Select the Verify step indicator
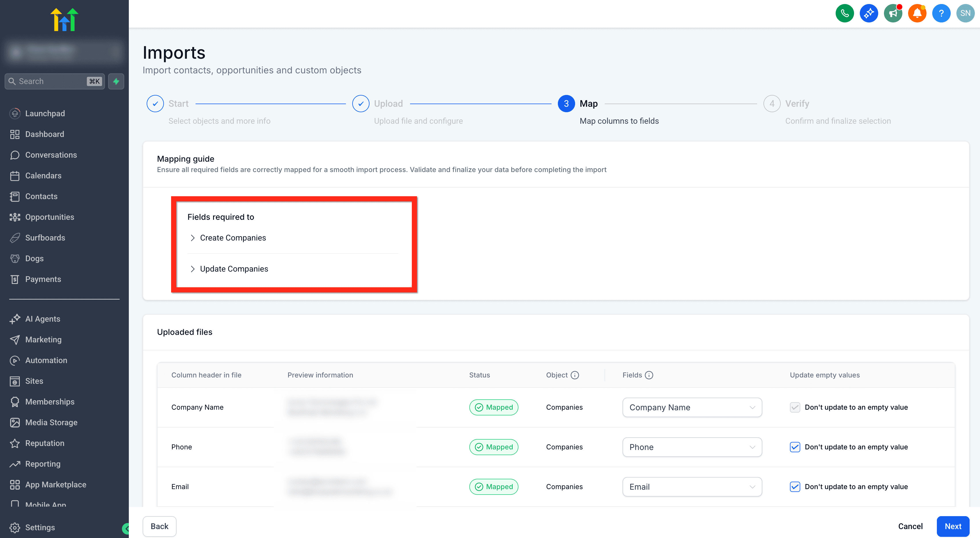 (x=772, y=104)
